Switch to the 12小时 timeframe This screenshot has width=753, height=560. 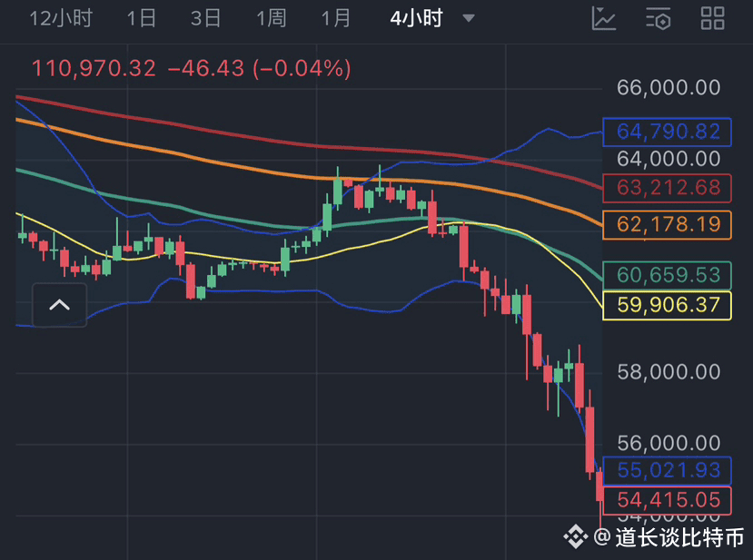coord(61,18)
